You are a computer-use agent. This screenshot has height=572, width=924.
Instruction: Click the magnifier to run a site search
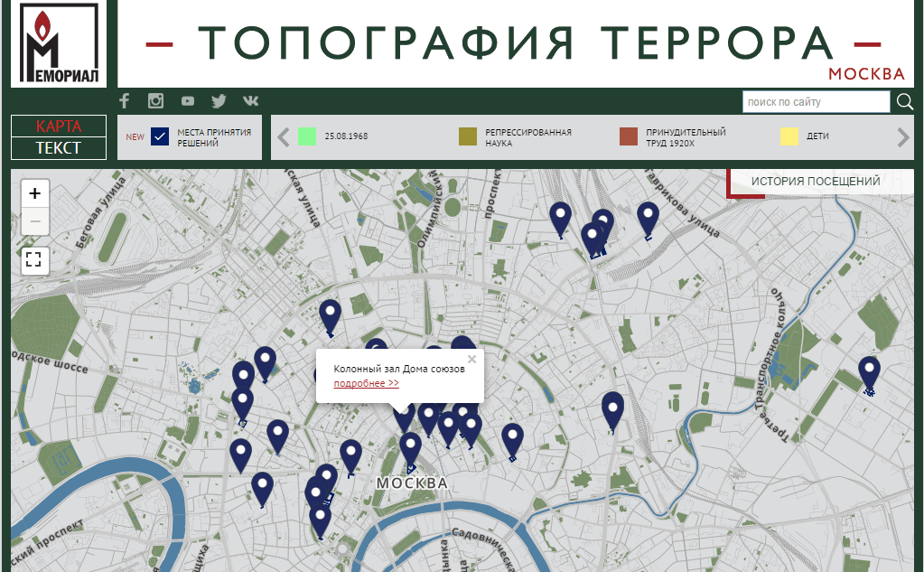(904, 102)
